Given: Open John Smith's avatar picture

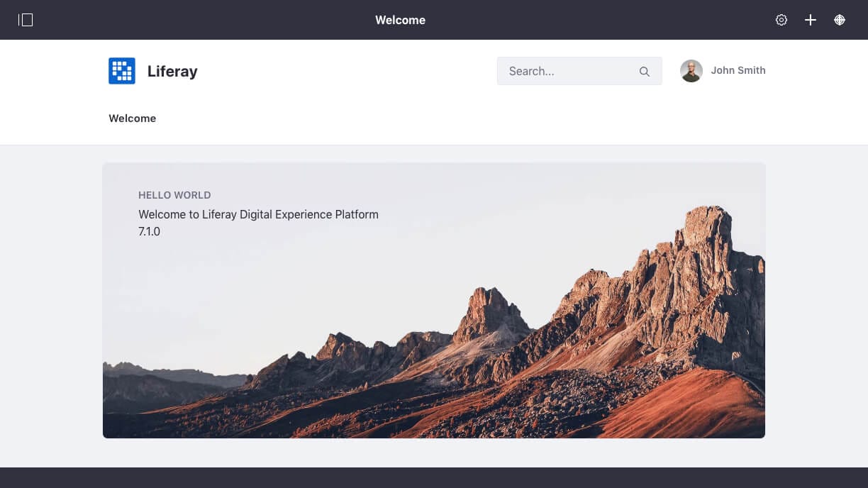Looking at the screenshot, I should point(691,71).
